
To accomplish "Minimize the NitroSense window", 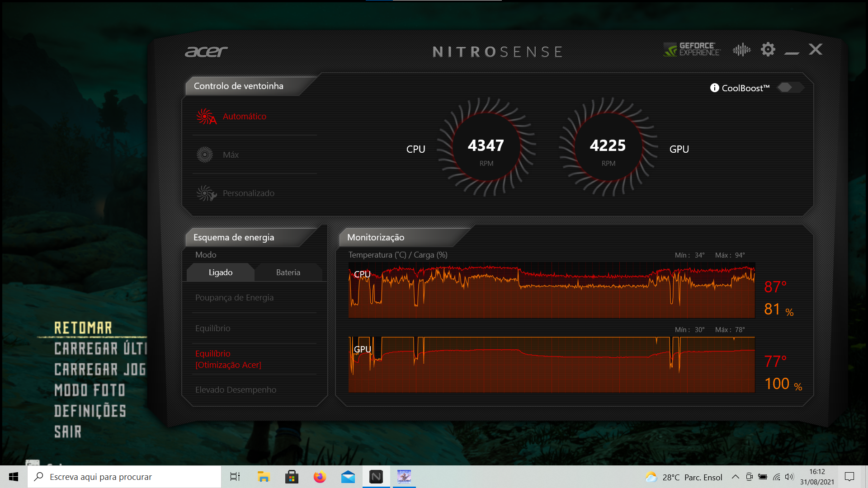I will pos(792,53).
